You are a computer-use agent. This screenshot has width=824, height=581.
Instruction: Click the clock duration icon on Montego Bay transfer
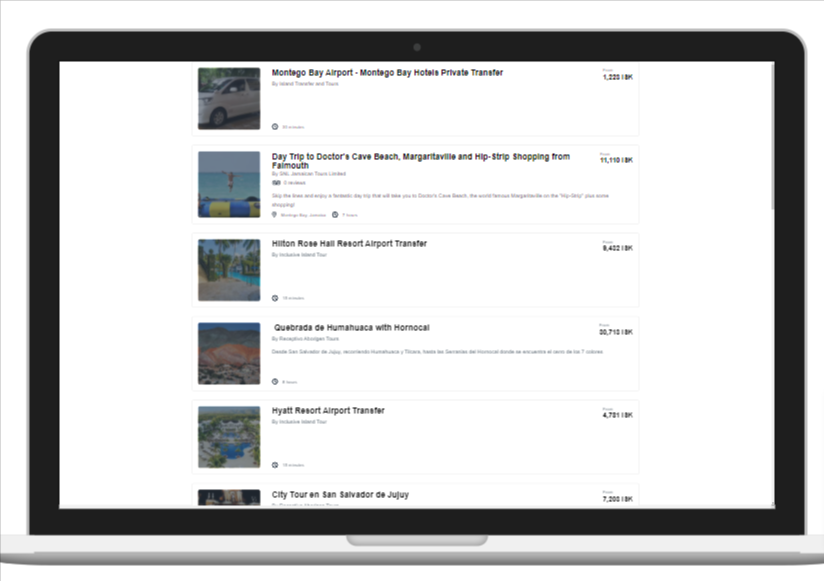pos(276,127)
